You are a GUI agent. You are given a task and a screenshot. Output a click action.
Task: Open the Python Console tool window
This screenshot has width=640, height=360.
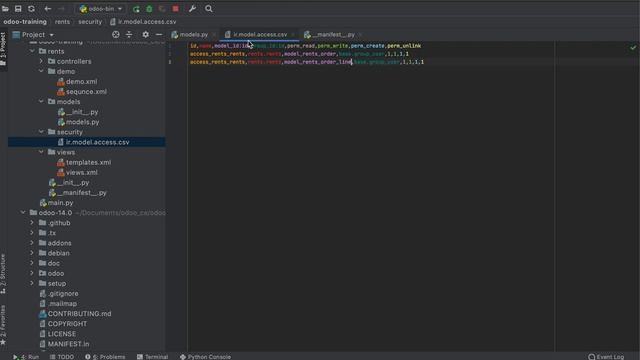205,357
